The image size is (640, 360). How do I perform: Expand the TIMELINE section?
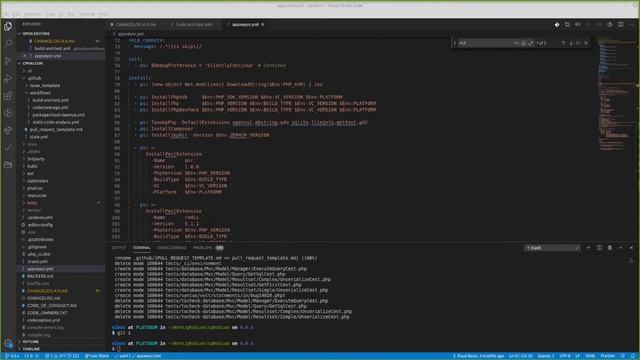[x=31, y=349]
